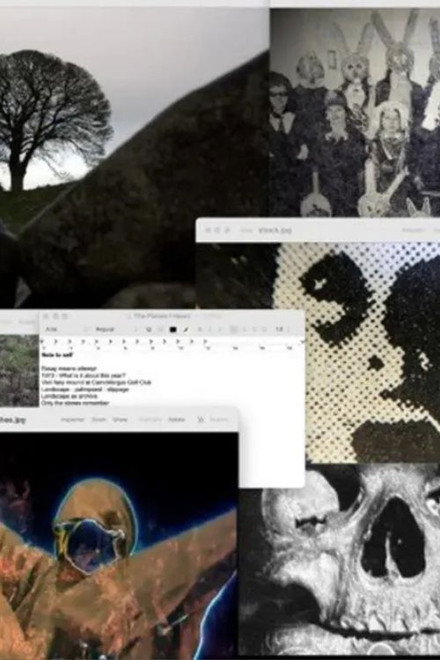Click the sidebar image thumbnail beside the note
The width and height of the screenshot is (440, 660).
[19, 371]
